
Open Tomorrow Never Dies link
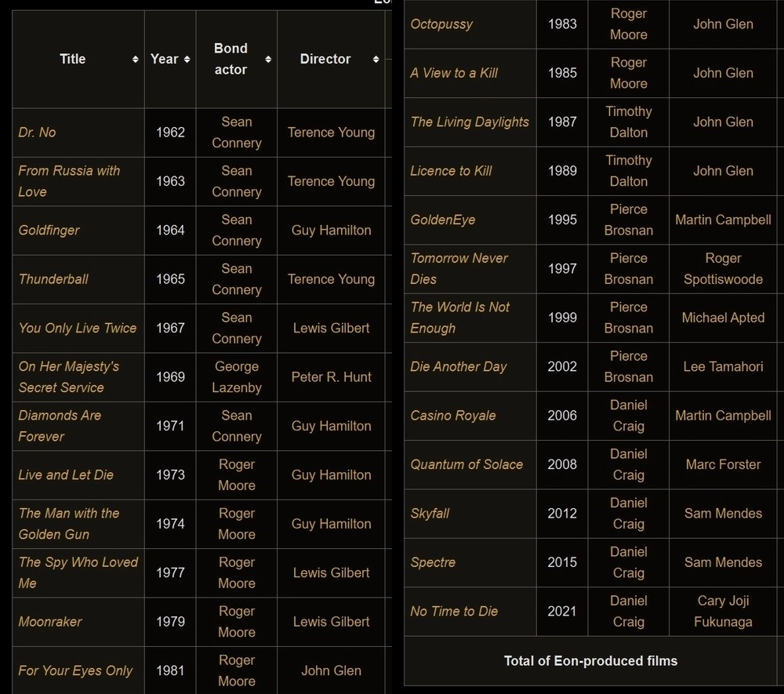(459, 268)
